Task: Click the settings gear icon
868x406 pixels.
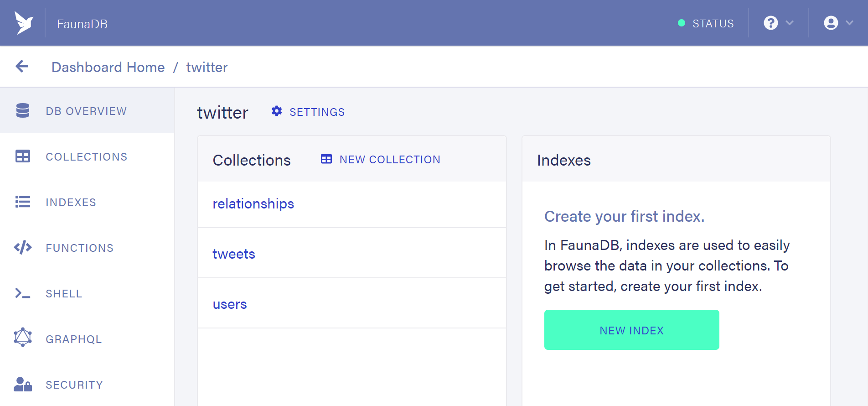Action: pyautogui.click(x=277, y=111)
